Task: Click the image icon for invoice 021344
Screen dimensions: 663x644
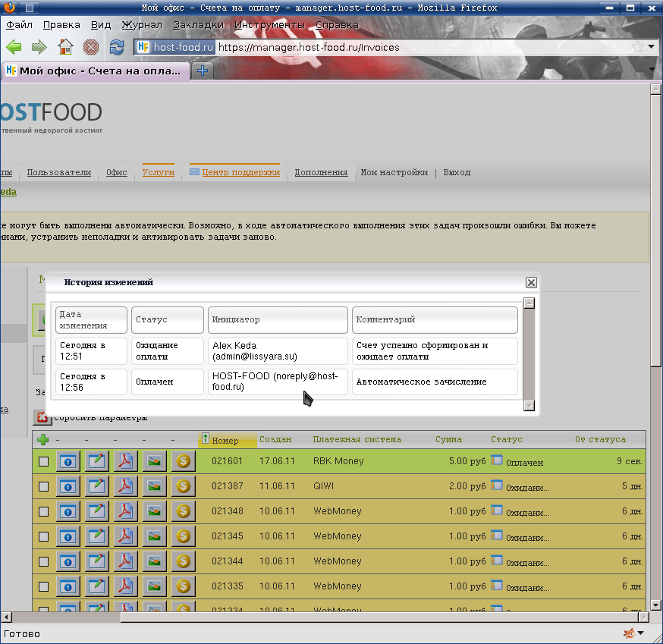Action: [x=154, y=561]
